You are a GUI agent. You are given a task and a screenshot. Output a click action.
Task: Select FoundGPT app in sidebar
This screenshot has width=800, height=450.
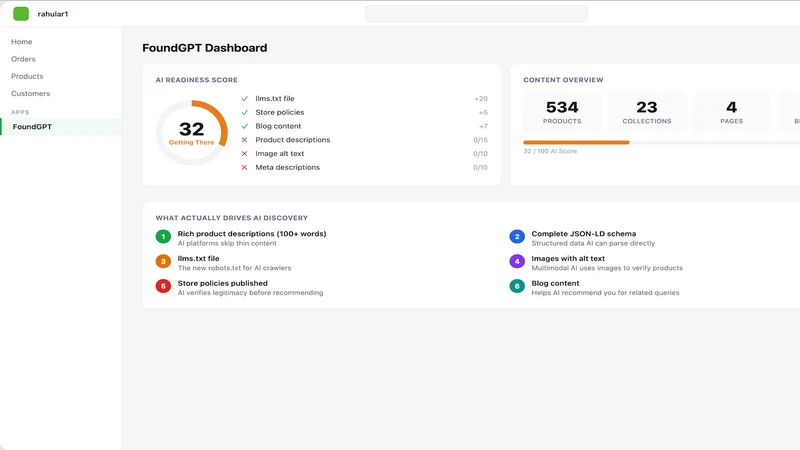pos(61,127)
